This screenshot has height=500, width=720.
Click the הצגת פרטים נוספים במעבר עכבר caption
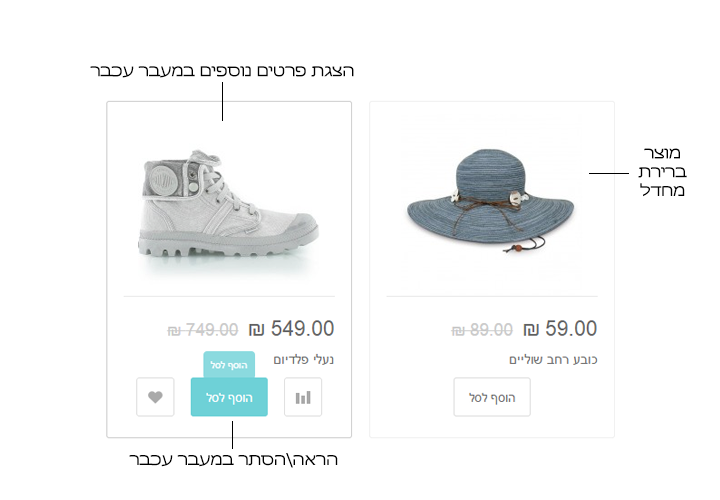[222, 70]
